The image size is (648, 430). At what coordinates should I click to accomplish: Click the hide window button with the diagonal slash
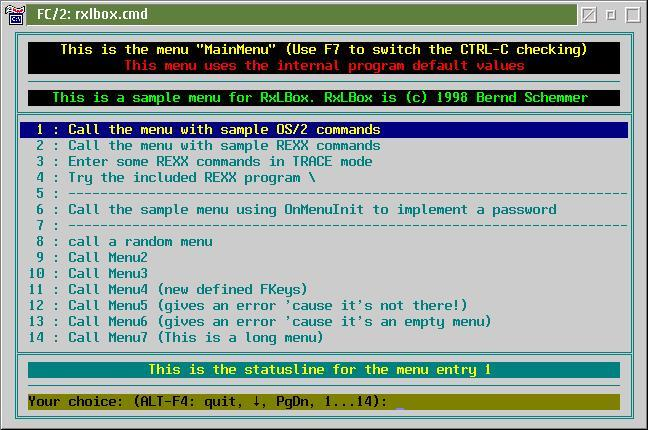[x=589, y=15]
